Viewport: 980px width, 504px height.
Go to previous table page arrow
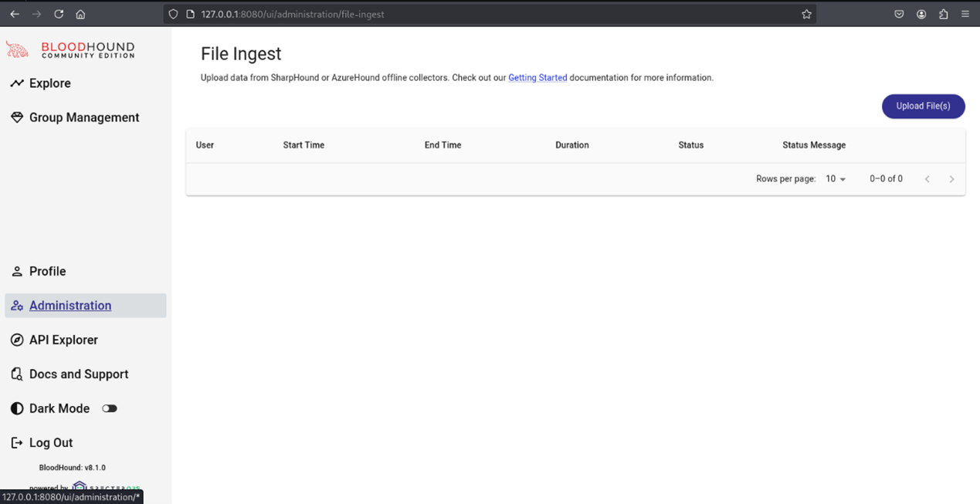pos(927,179)
